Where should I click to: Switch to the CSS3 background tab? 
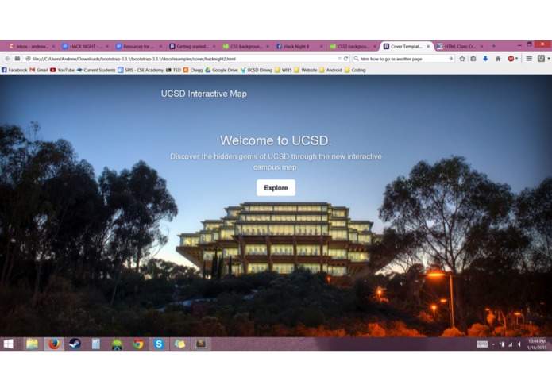(353, 46)
